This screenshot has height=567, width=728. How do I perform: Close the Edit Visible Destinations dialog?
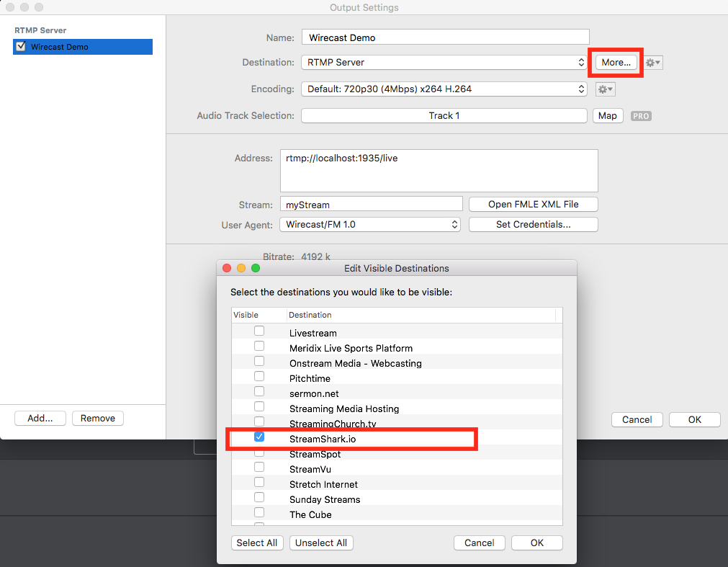[x=227, y=268]
